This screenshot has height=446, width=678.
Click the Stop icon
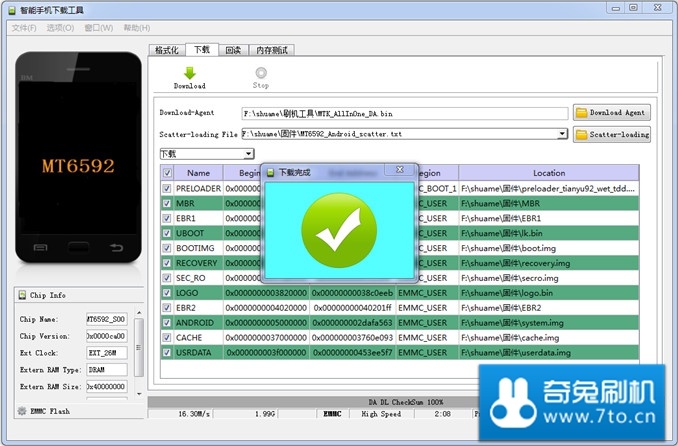pyautogui.click(x=261, y=72)
